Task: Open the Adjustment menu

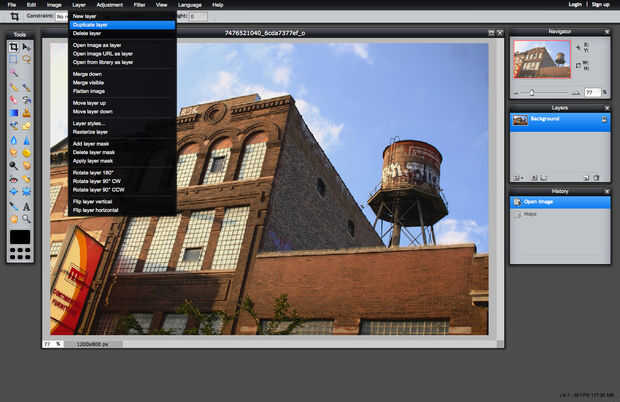Action: (110, 5)
